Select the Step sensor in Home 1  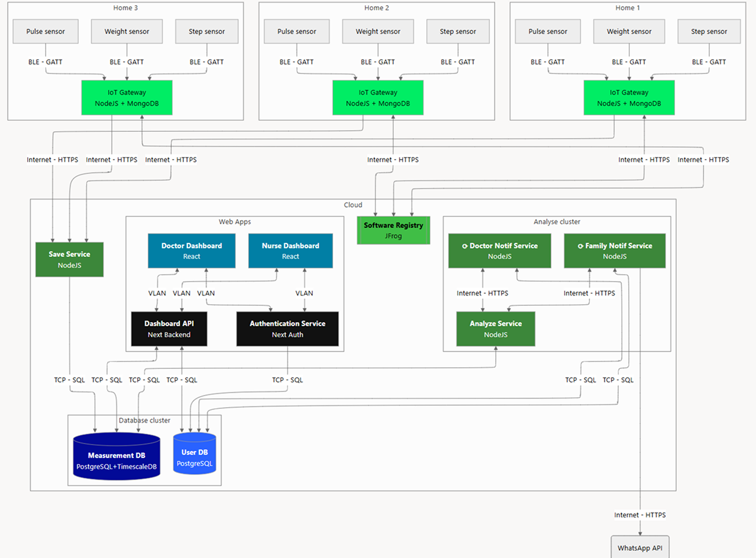[709, 32]
